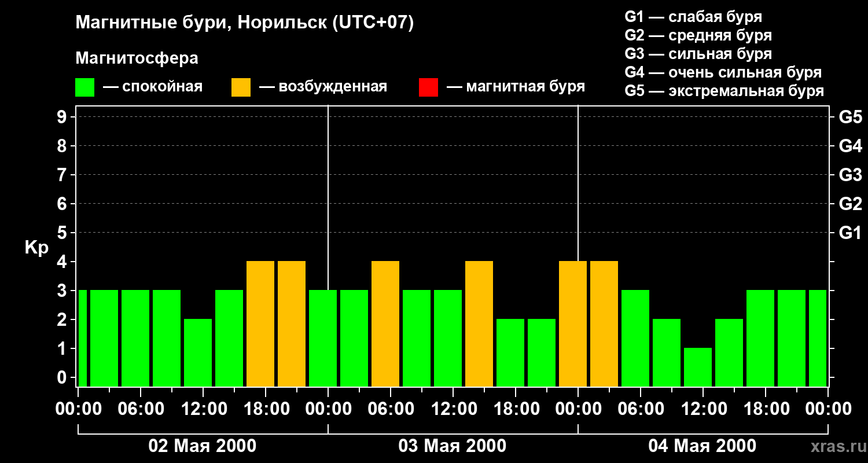Click the '— магнитная буря' legend label

click(516, 87)
